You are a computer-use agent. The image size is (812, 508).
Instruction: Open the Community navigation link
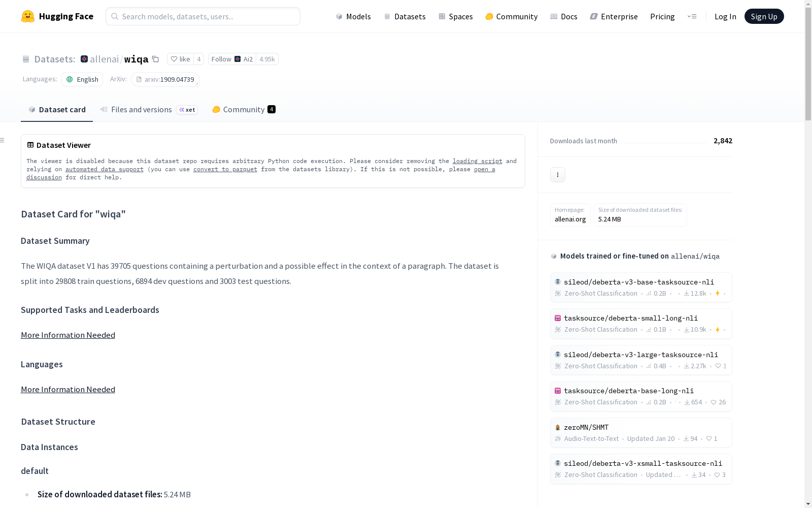click(x=511, y=16)
